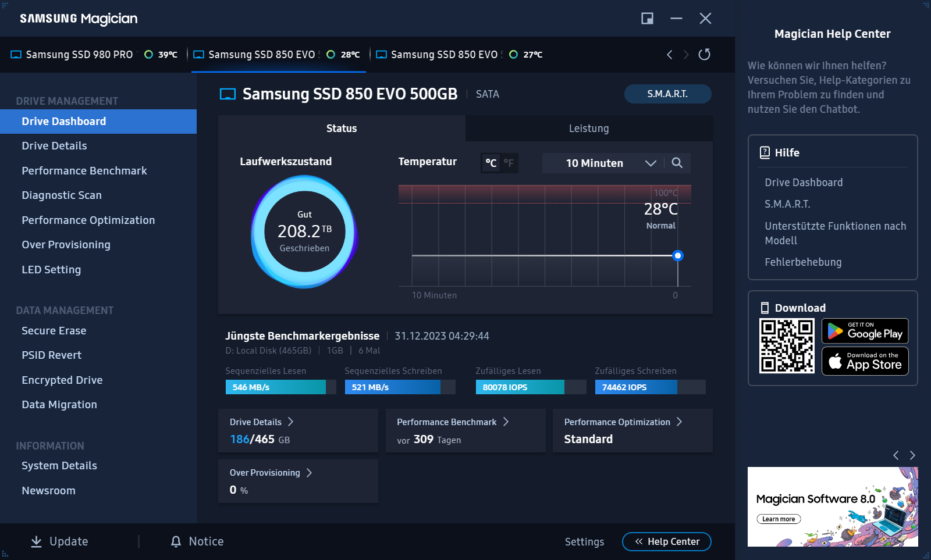Show the previous banner in the help panel
Image resolution: width=931 pixels, height=560 pixels.
point(896,455)
